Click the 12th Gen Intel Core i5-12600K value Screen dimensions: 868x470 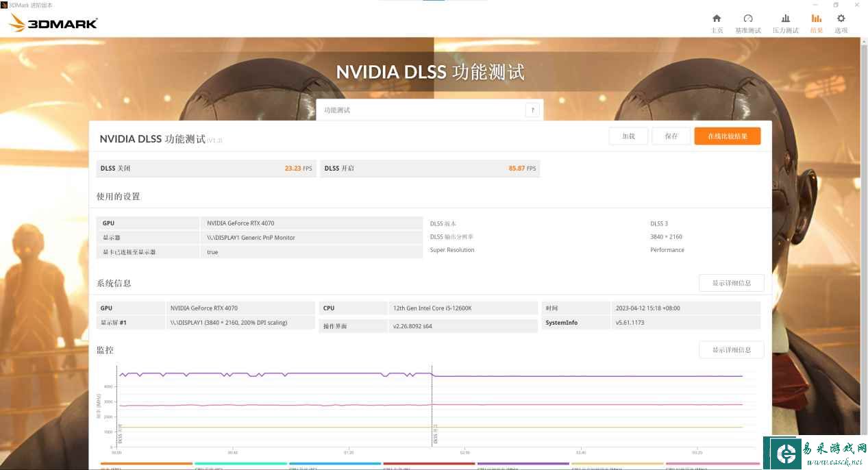tap(433, 308)
